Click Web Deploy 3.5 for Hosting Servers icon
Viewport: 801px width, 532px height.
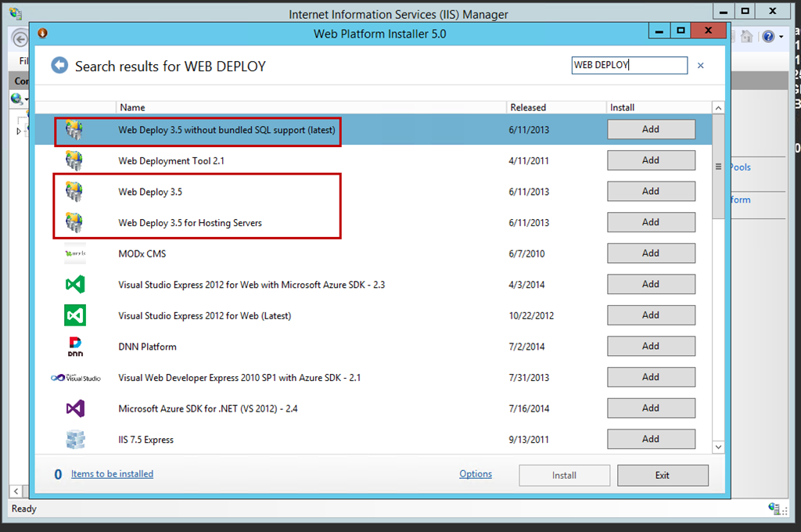point(74,223)
